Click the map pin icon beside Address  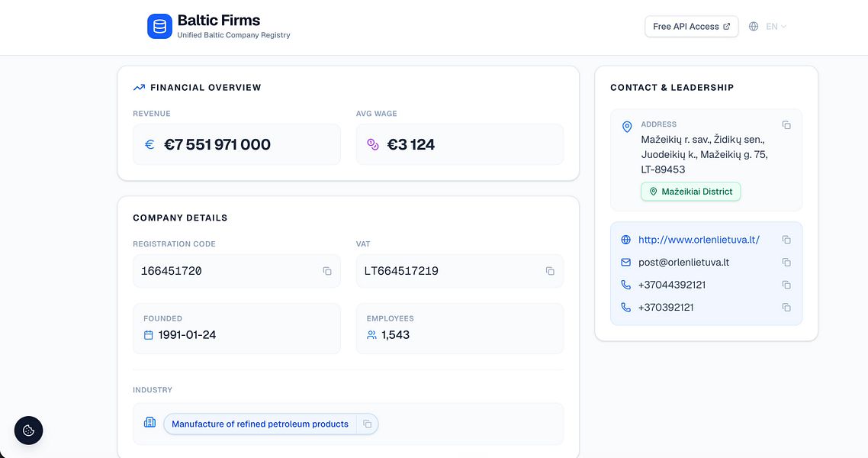tap(627, 127)
